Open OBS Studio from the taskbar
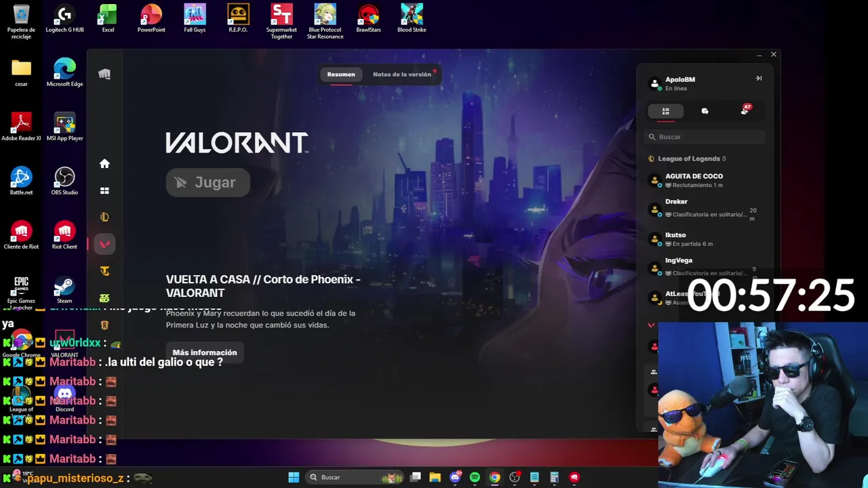This screenshot has height=488, width=868. tap(515, 477)
